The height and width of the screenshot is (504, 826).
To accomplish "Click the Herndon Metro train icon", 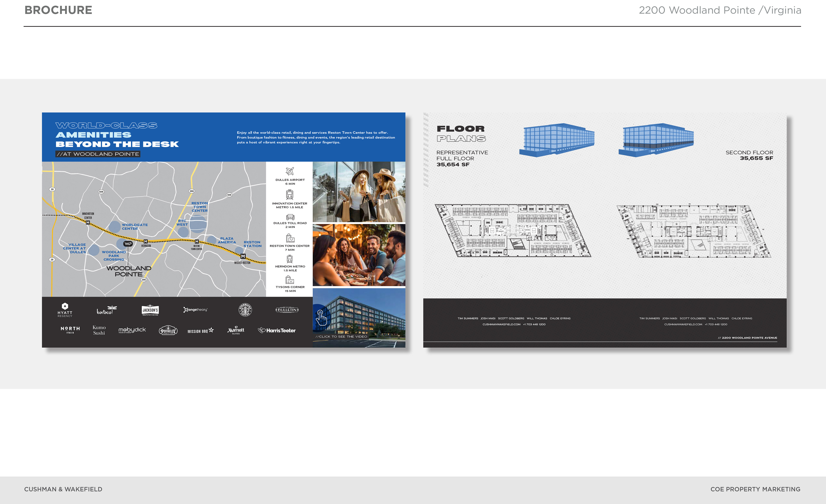I will coord(290,259).
